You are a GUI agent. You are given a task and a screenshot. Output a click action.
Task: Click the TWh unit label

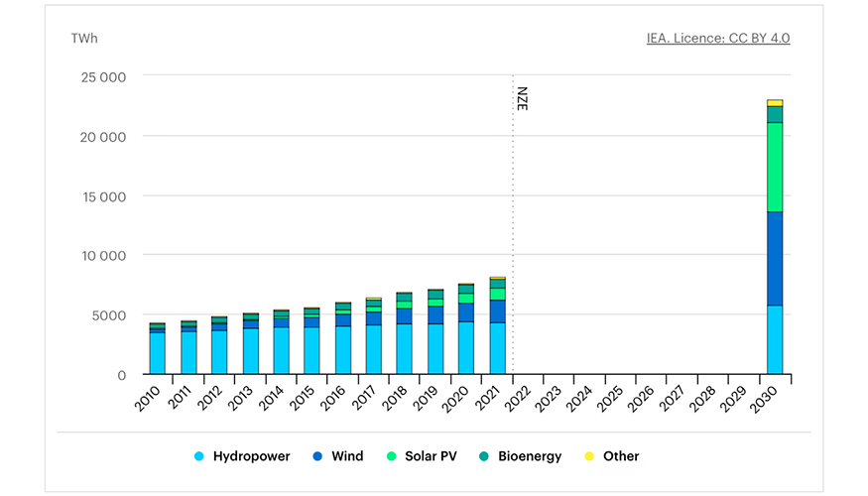(x=84, y=39)
